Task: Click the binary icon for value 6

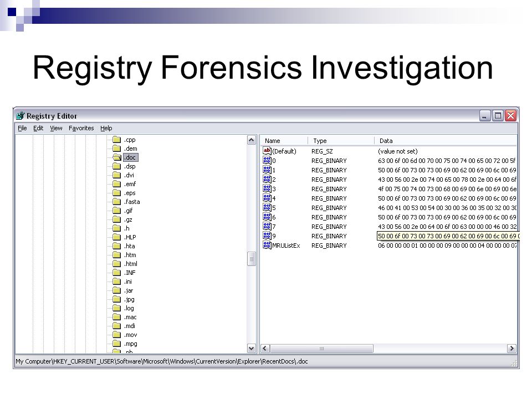Action: coord(267,217)
